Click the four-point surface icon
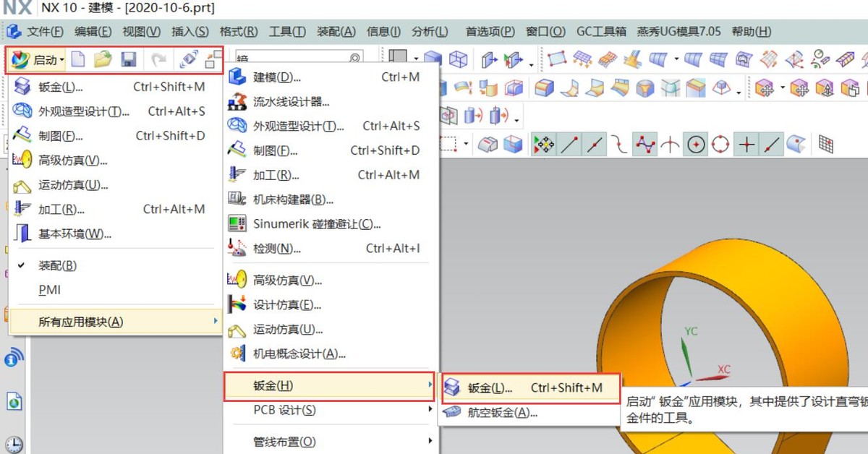This screenshot has width=868, height=454. point(557,59)
